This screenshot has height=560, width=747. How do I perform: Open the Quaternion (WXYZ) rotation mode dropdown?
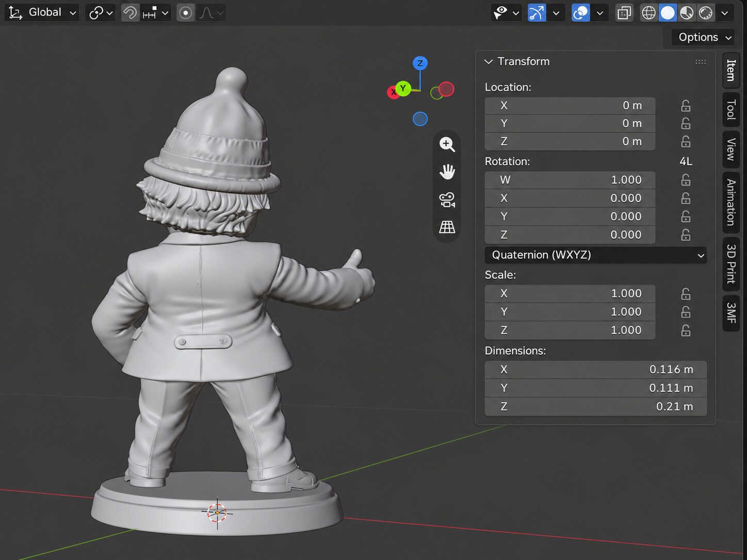(x=596, y=255)
